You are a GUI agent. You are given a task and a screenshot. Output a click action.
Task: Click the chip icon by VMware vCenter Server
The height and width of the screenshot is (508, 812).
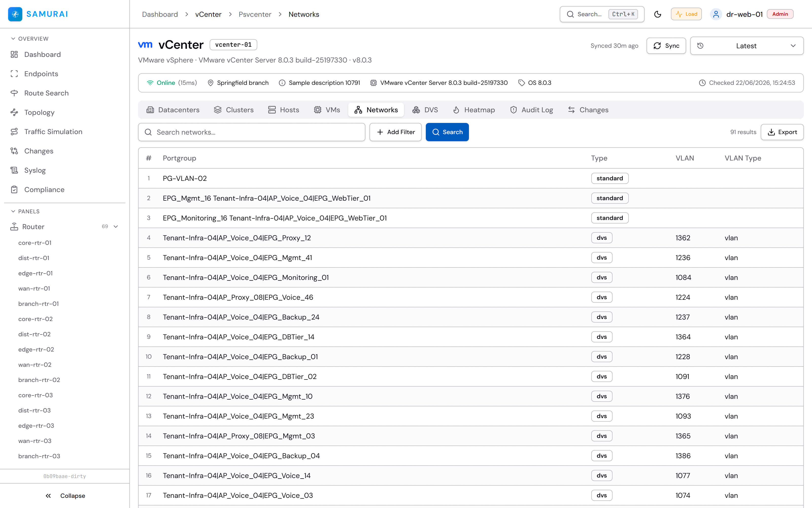374,83
